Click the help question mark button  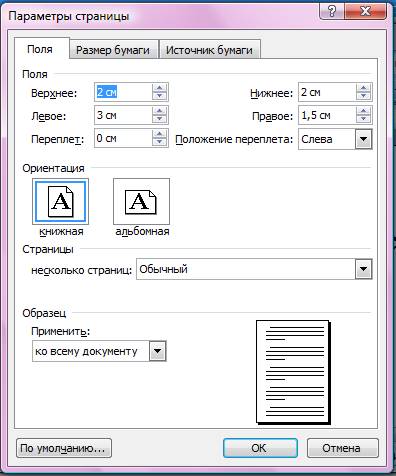coord(332,12)
